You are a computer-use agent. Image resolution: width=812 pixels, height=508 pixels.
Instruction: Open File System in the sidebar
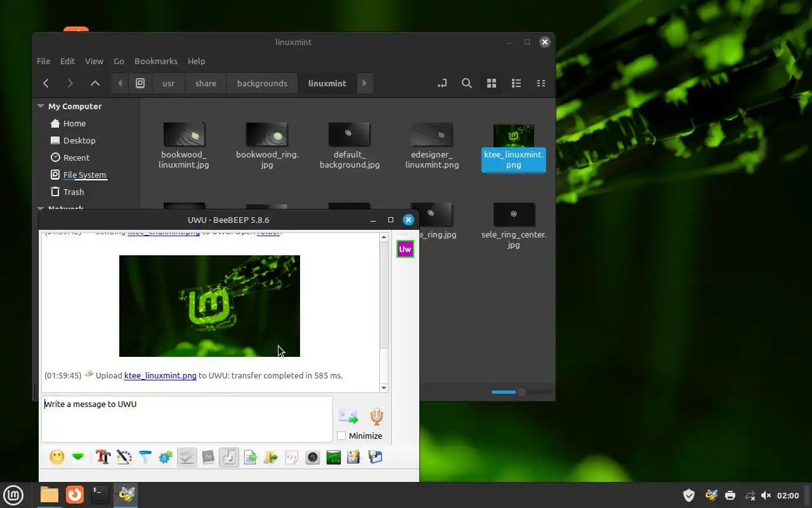point(84,175)
